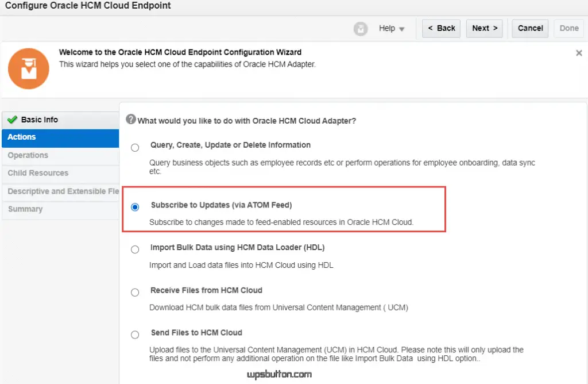Click 'Query business objects such as' description
Viewport: 588px width, 384px height.
(x=342, y=167)
